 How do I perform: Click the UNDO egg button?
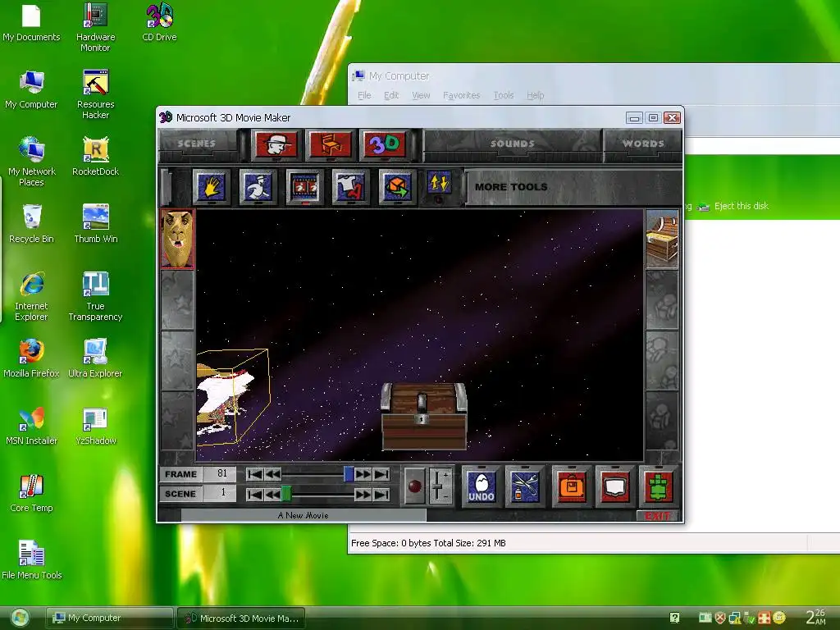[481, 486]
